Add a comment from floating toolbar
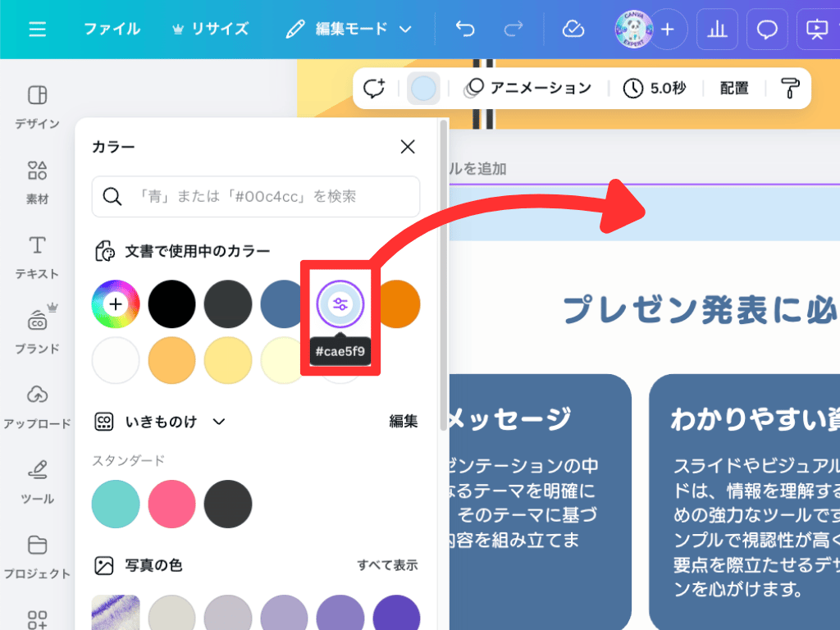840x630 pixels. tap(374, 88)
